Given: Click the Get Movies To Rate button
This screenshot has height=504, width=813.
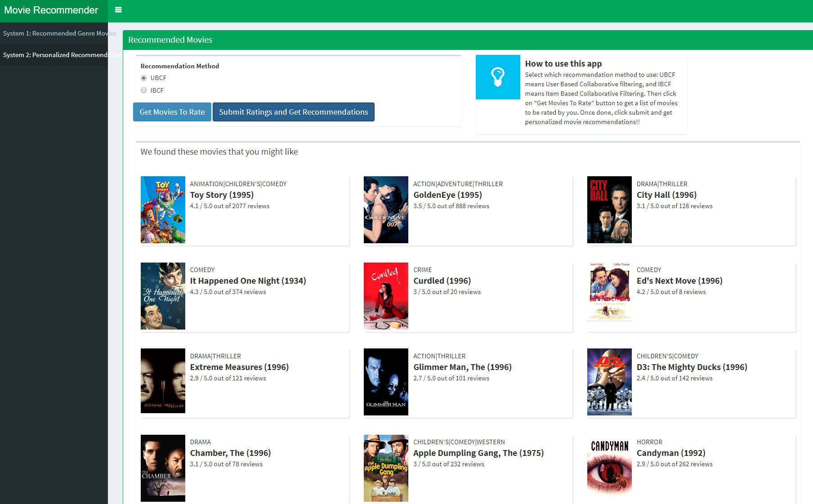Looking at the screenshot, I should tap(172, 112).
